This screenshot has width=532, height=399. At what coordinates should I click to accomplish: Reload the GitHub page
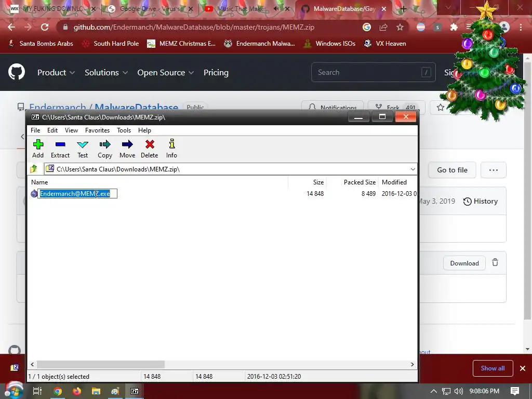click(45, 27)
